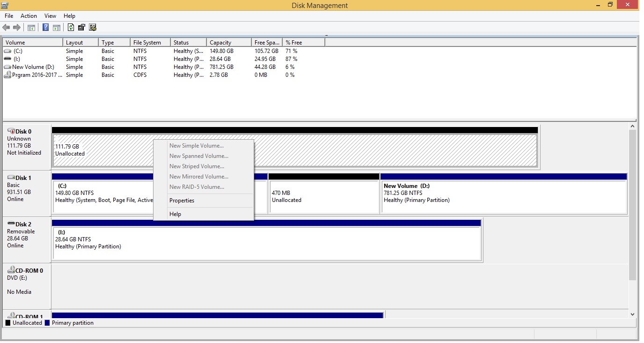Click the 470 MB Unallocated partition

point(323,197)
